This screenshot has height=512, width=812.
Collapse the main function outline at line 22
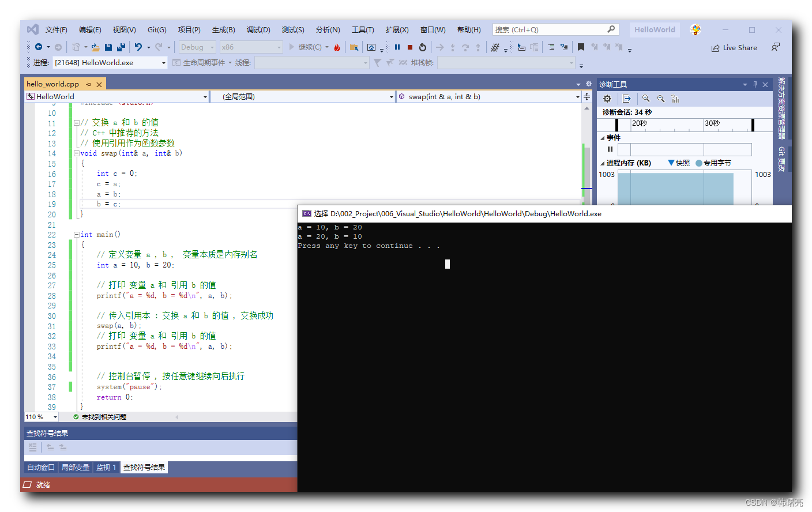(x=76, y=235)
